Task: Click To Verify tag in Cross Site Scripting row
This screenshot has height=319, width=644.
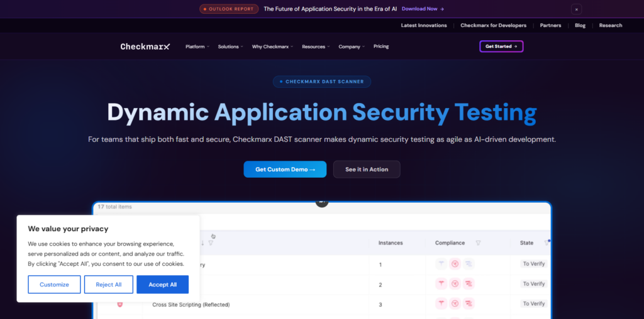Action: pos(534,304)
